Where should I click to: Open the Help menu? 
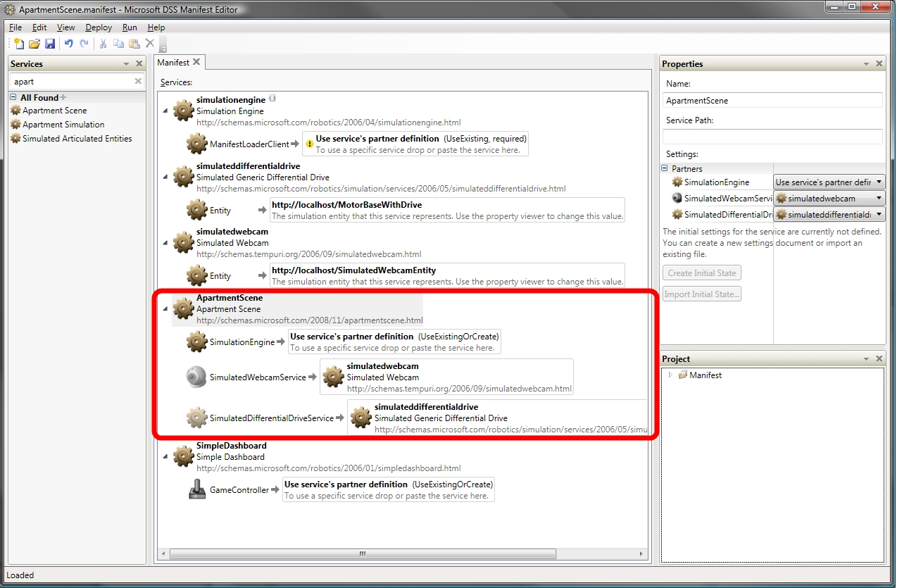tap(156, 27)
